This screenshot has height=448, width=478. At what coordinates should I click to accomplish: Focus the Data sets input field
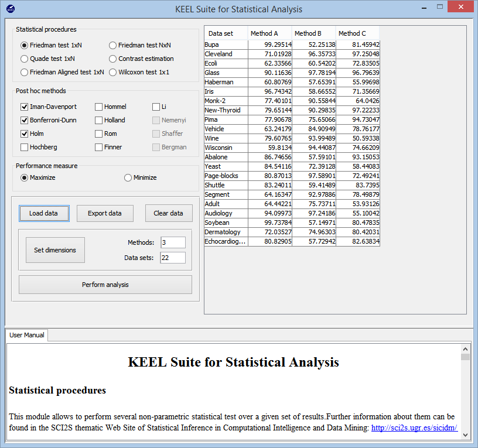(173, 258)
